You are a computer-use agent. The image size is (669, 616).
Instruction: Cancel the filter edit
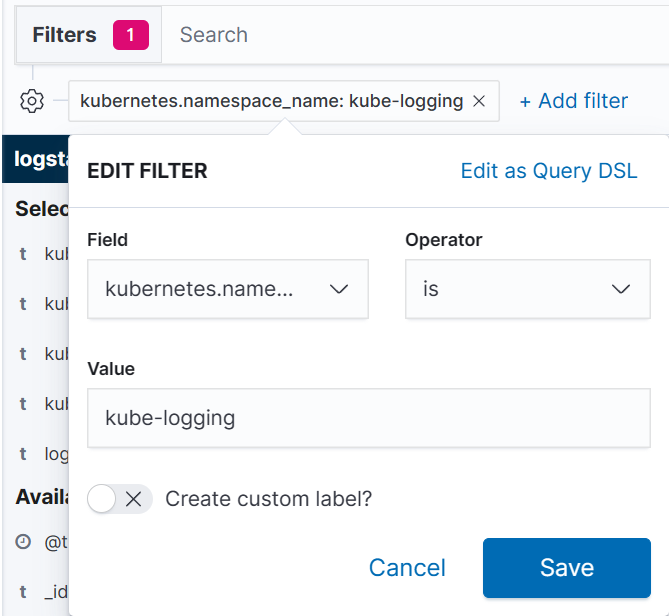tap(407, 568)
